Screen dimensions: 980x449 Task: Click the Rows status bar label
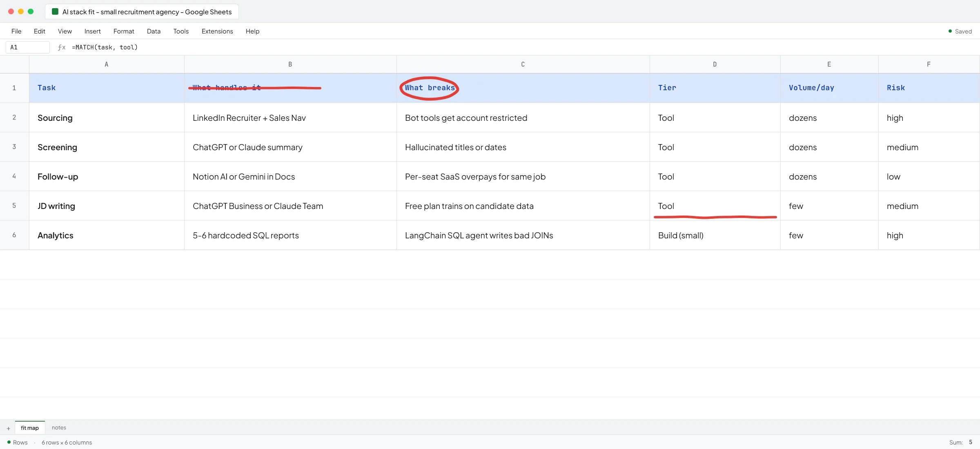[18, 442]
